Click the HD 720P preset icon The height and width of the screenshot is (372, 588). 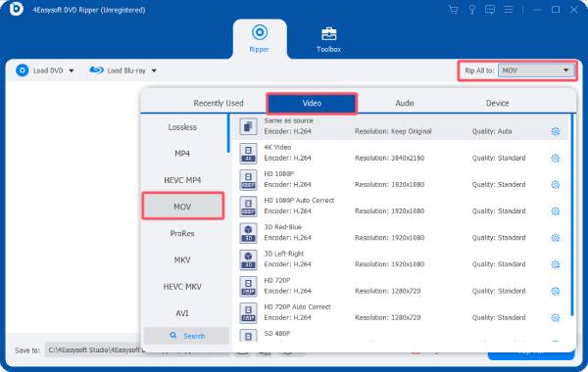pyautogui.click(x=248, y=286)
